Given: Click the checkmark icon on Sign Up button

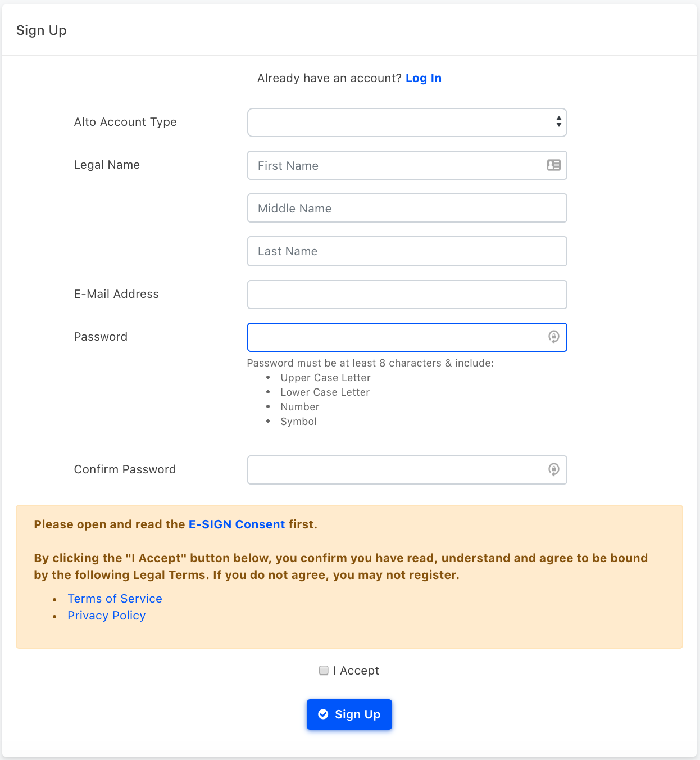Looking at the screenshot, I should point(323,714).
